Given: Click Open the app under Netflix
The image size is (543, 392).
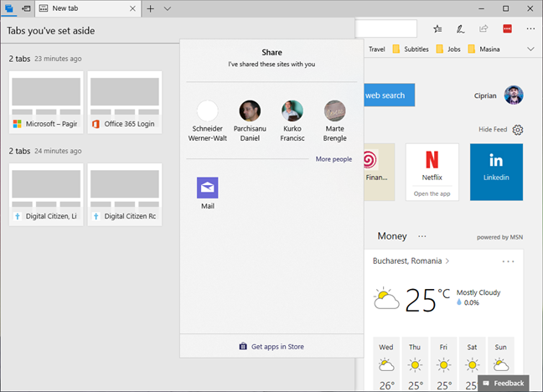Looking at the screenshot, I should click(x=432, y=194).
